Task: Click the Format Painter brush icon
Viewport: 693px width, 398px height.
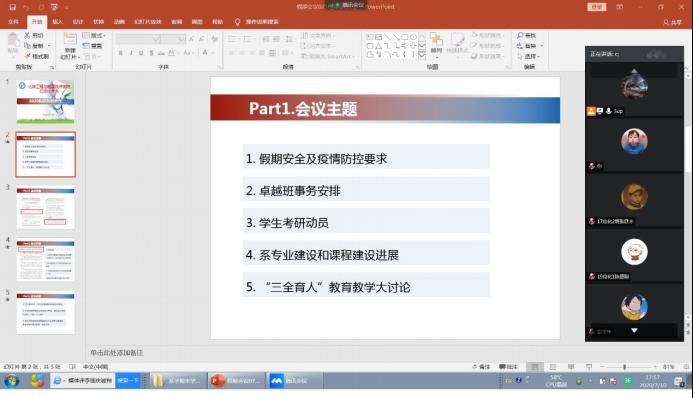Action: (27, 56)
